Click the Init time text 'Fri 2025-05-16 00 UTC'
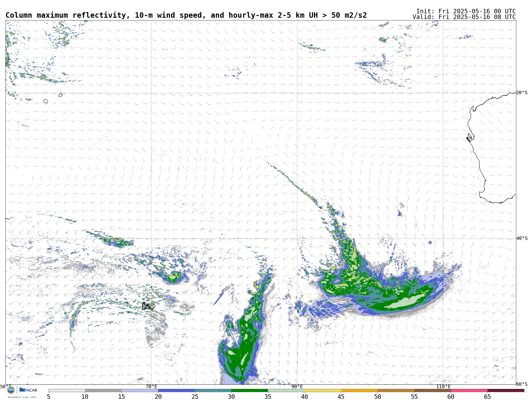This screenshot has width=532, height=400. pyautogui.click(x=477, y=11)
